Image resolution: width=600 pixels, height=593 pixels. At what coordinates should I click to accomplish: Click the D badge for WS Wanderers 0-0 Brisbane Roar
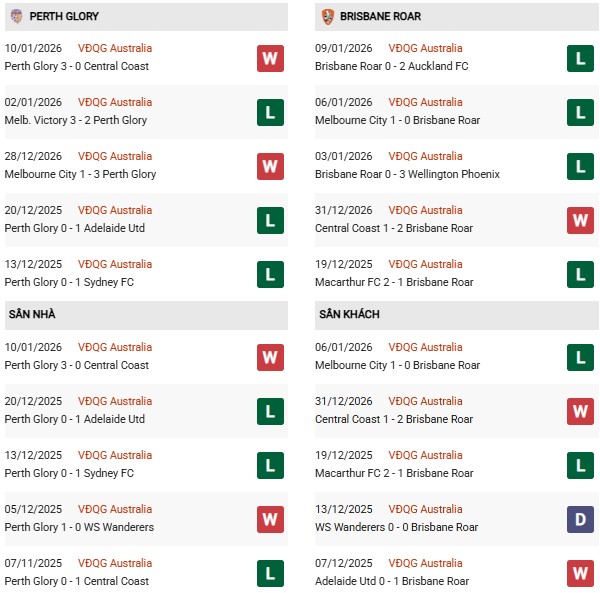tap(580, 519)
